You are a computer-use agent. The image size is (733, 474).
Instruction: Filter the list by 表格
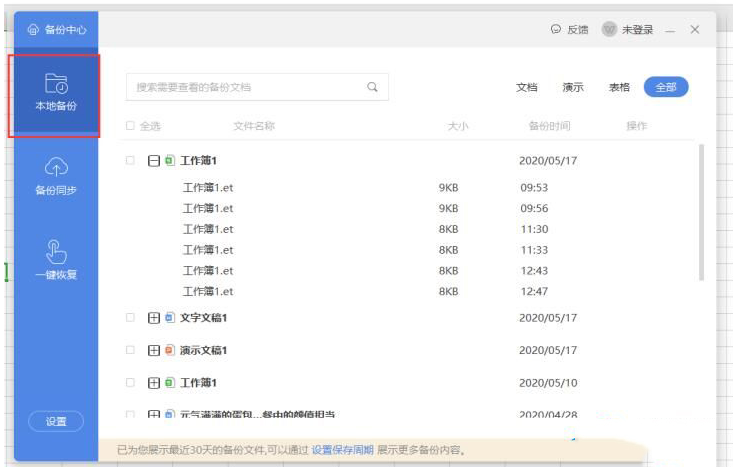click(x=619, y=87)
